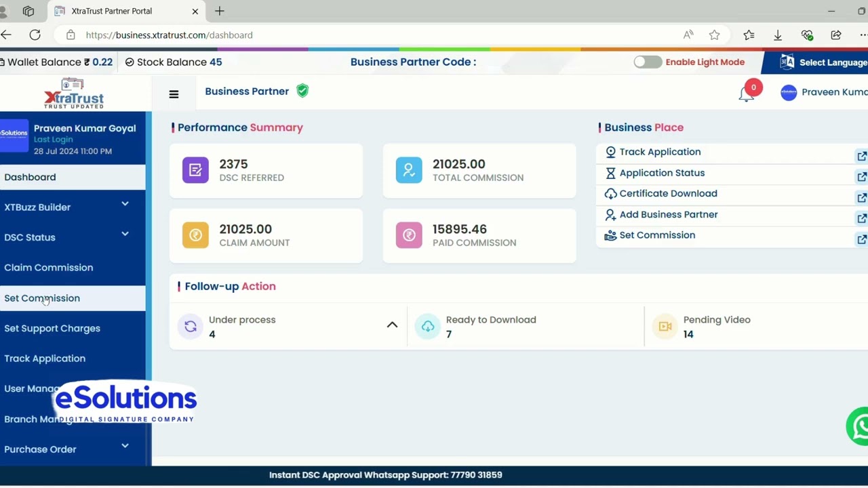Open Set Commission in sidebar

coord(73,298)
